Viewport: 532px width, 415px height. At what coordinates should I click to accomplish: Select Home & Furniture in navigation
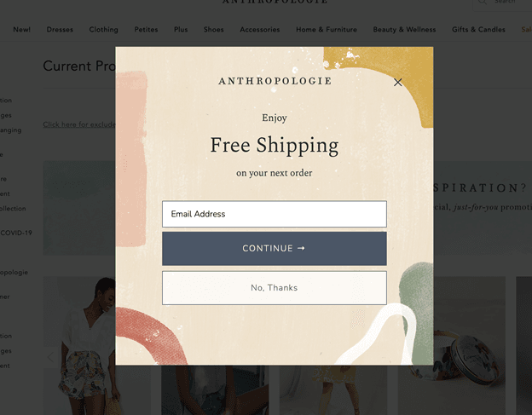[x=327, y=30]
